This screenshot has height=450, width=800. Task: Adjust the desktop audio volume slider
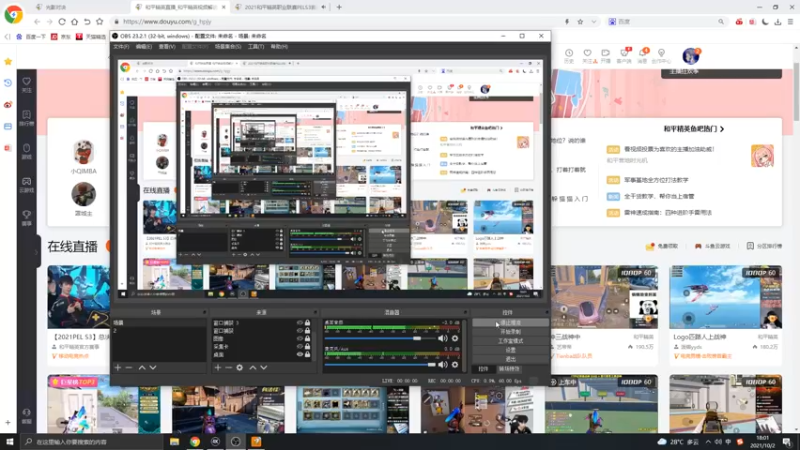click(380, 338)
